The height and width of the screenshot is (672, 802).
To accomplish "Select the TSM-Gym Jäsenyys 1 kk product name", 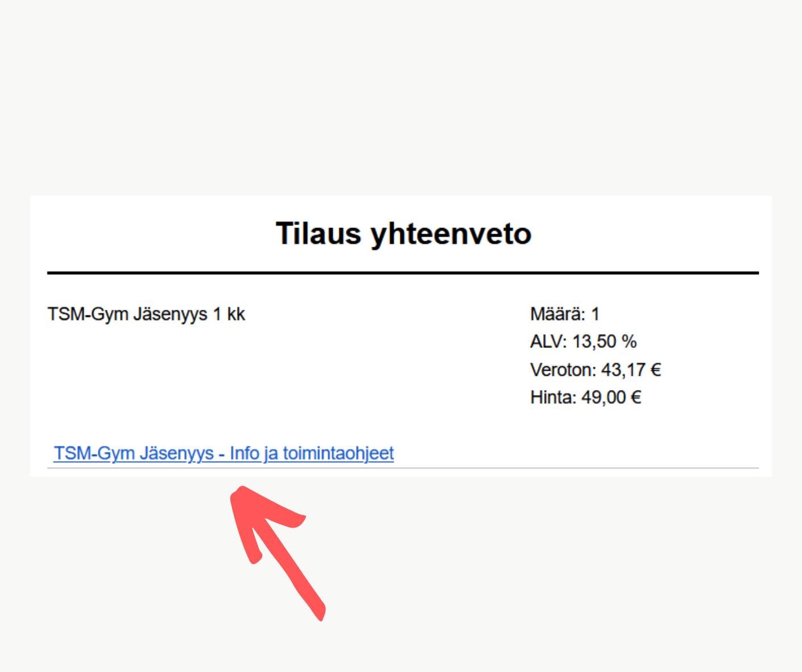I will coord(146,314).
